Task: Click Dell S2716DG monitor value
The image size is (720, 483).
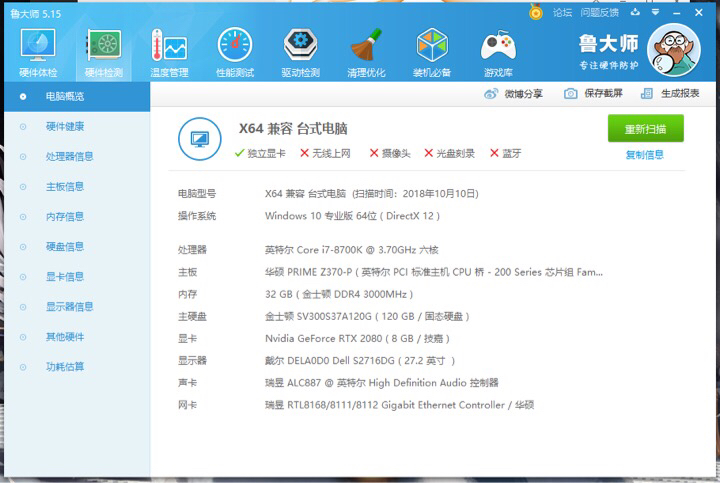Action: pos(360,361)
